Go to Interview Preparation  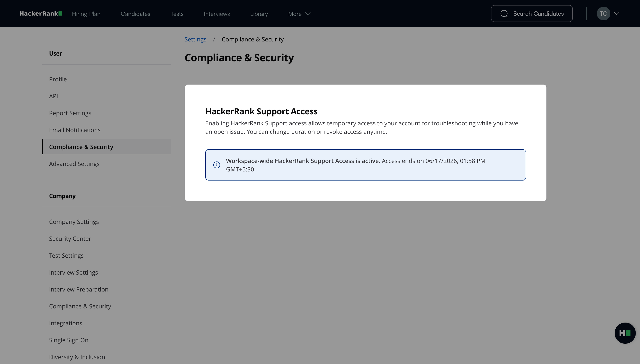[79, 289]
